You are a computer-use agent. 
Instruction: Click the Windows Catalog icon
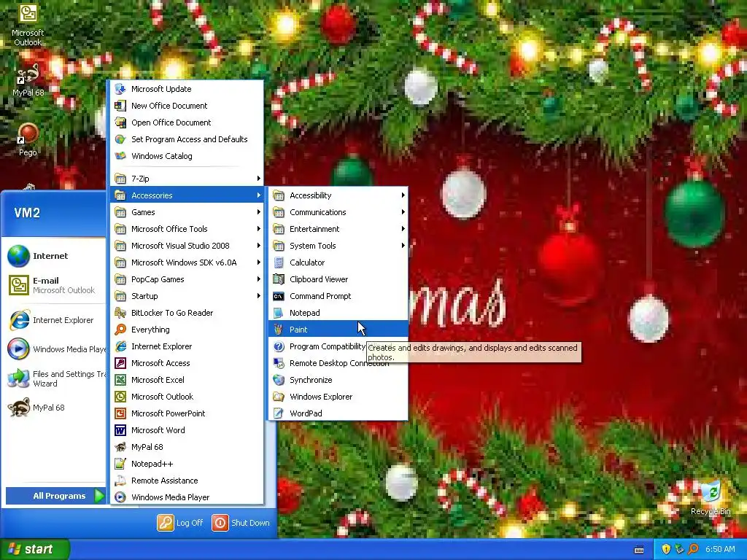tap(120, 156)
